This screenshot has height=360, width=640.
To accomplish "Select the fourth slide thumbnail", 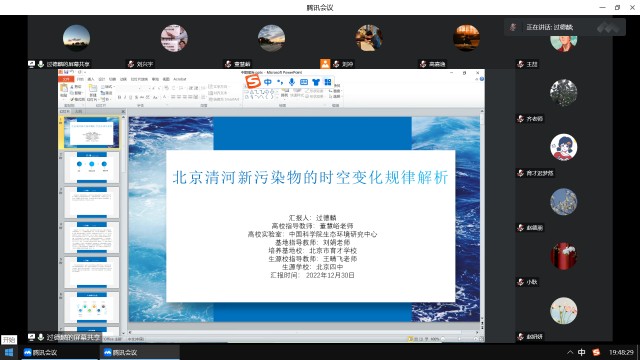I will pos(91,238).
